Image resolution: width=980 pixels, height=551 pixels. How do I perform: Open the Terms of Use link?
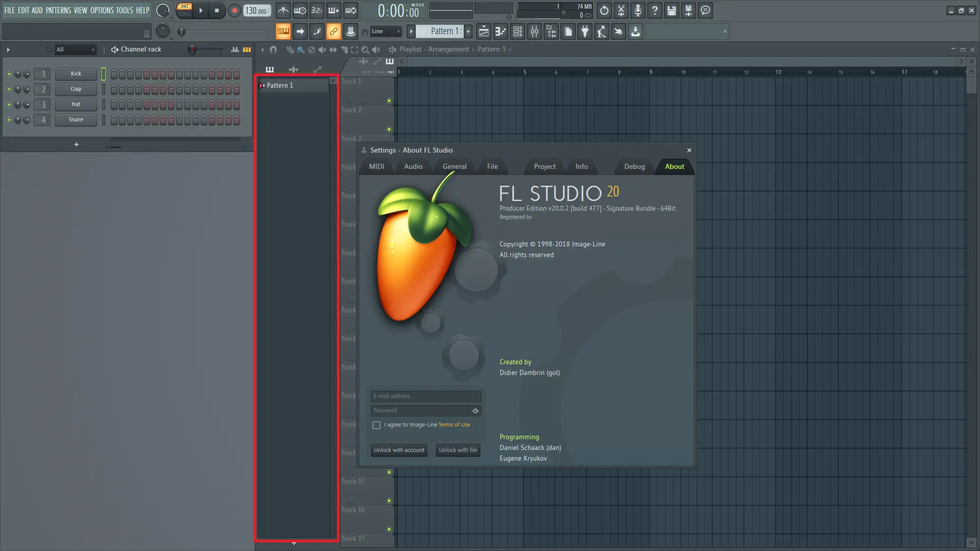pos(454,424)
